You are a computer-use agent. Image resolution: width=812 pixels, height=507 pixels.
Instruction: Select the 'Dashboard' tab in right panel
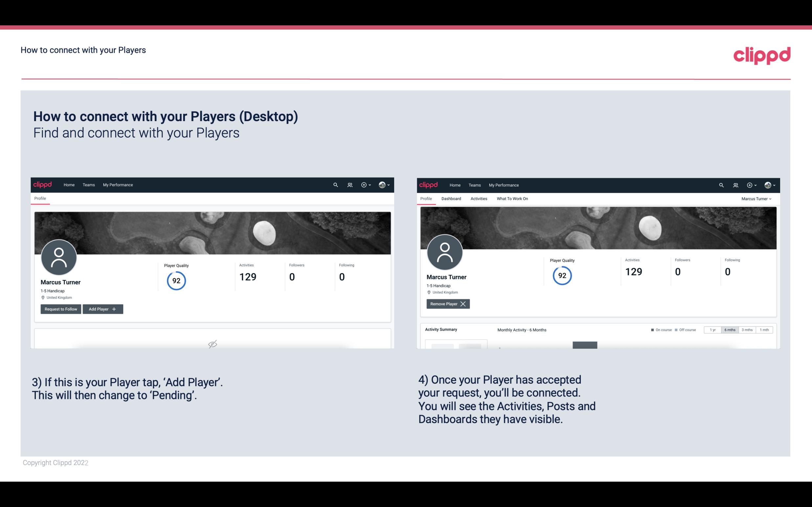click(x=451, y=199)
